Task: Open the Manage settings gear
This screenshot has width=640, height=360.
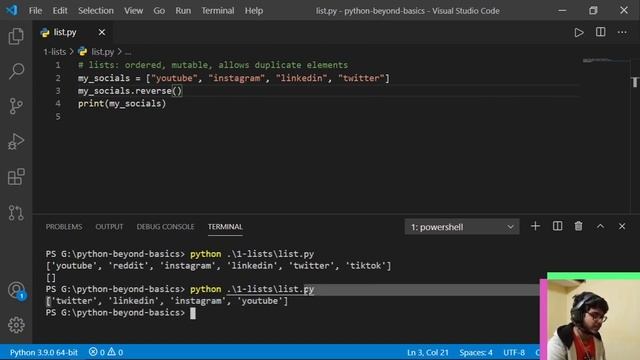Action: (16, 325)
